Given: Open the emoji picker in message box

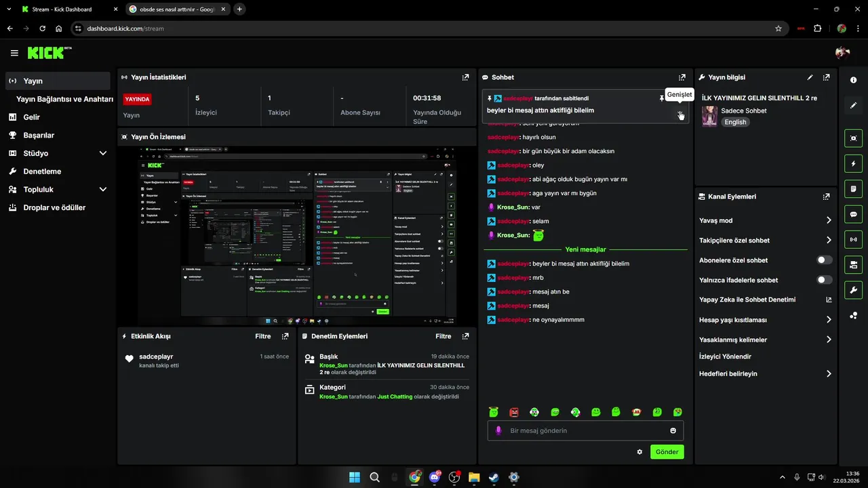Looking at the screenshot, I should tap(673, 430).
